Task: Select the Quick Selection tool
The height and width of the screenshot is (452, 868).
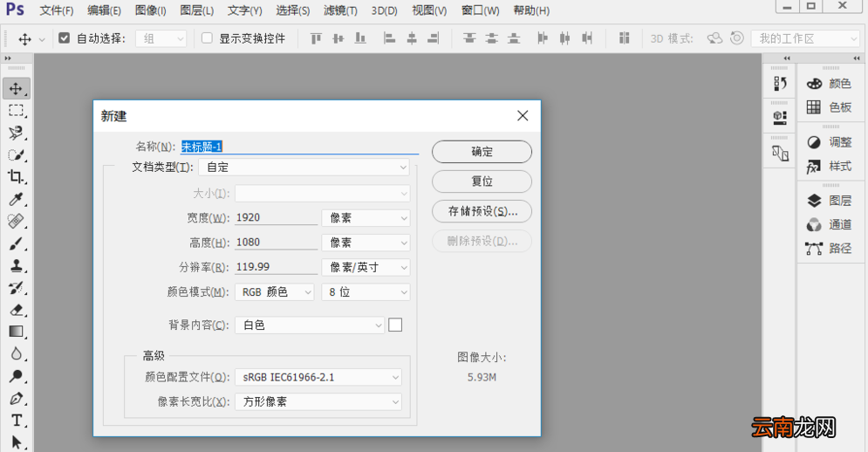Action: click(x=16, y=155)
